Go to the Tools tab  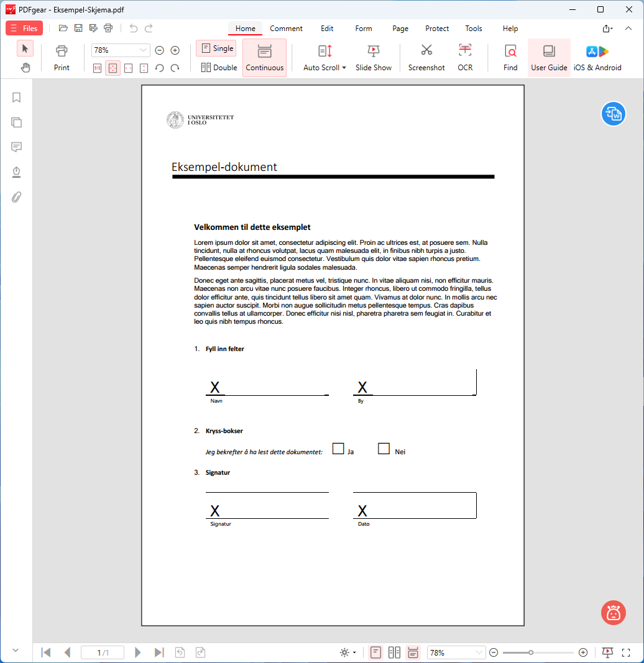tap(474, 29)
